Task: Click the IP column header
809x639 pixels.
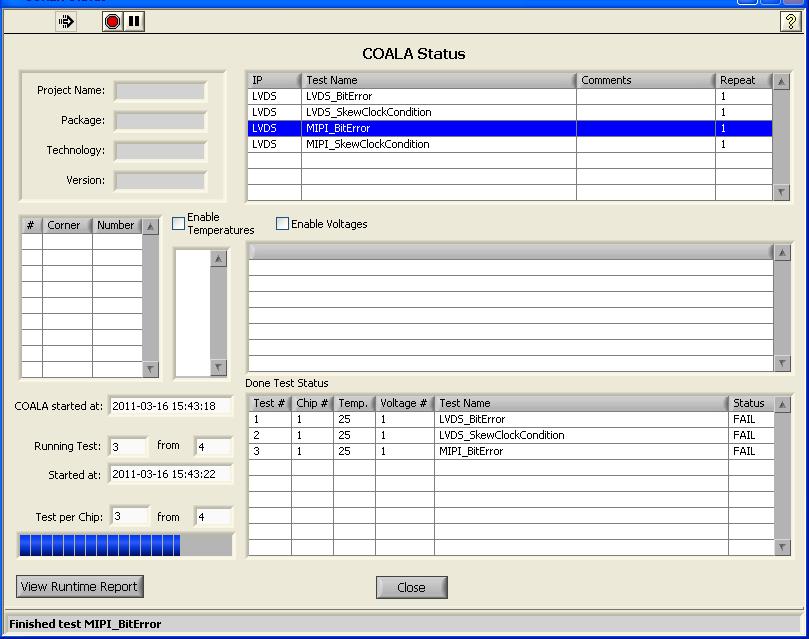Action: (274, 80)
